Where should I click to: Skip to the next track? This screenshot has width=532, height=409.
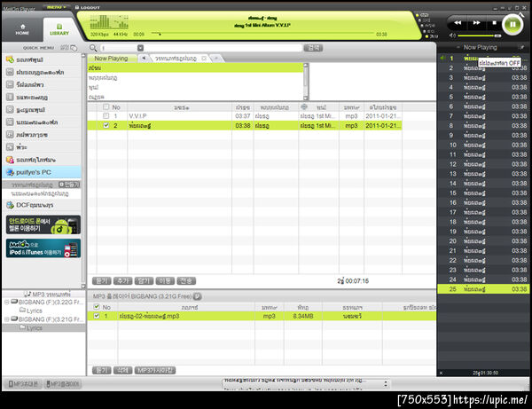point(477,23)
